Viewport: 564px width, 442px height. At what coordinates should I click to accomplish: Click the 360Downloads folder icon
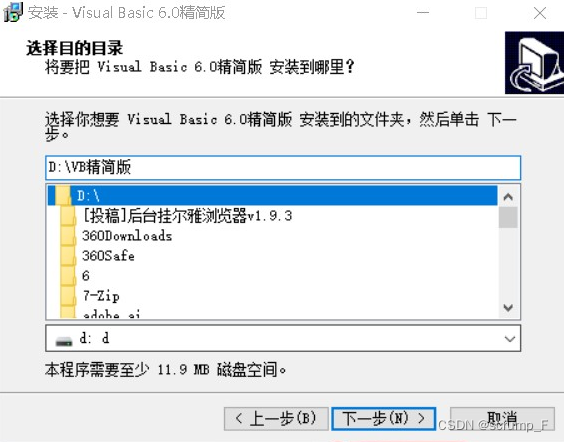coord(68,236)
